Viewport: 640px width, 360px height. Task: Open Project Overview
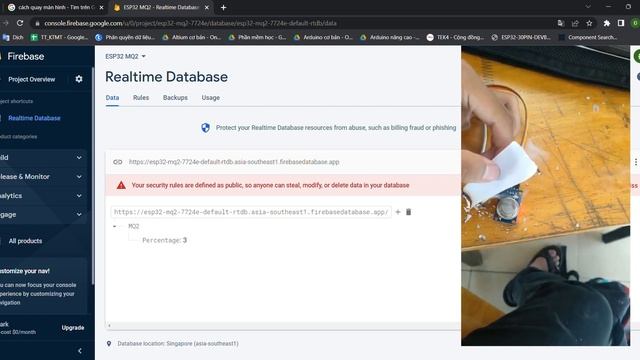pos(31,79)
